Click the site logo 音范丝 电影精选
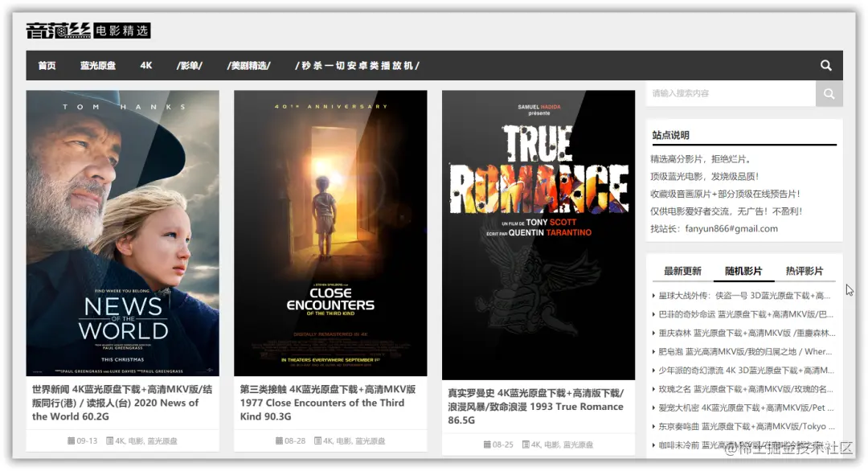This screenshot has height=471, width=868. pyautogui.click(x=88, y=31)
